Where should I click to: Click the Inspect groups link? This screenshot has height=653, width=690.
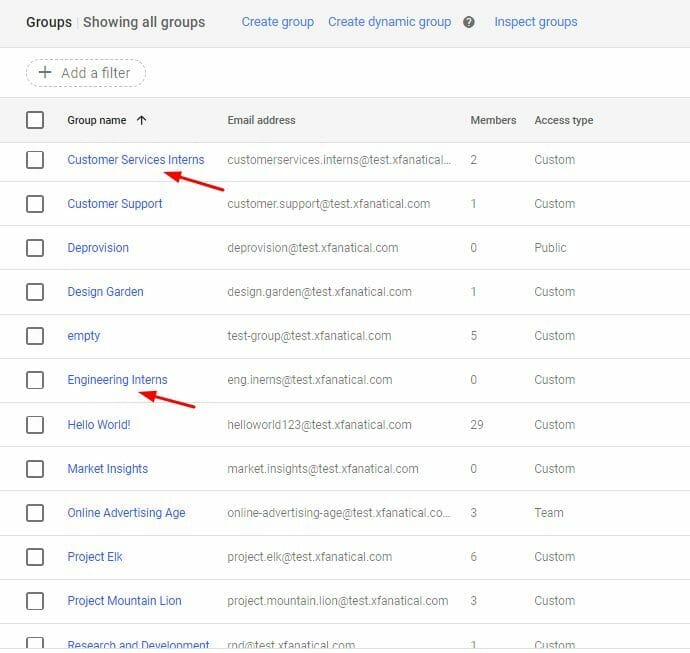point(536,22)
